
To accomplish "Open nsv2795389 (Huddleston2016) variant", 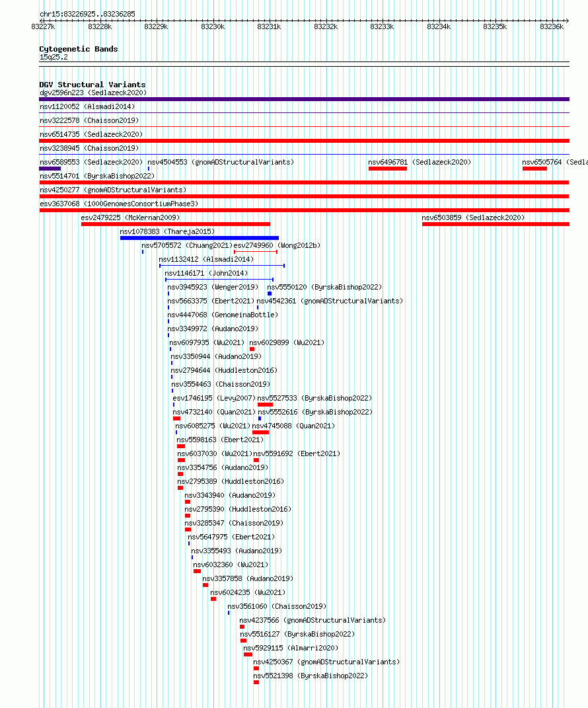I will coord(230,482).
